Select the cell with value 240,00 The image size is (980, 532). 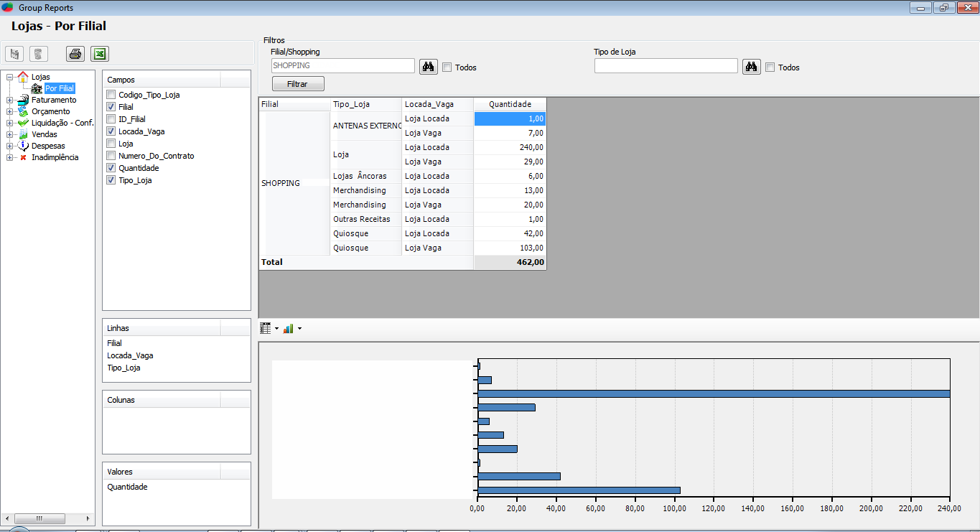click(x=510, y=147)
